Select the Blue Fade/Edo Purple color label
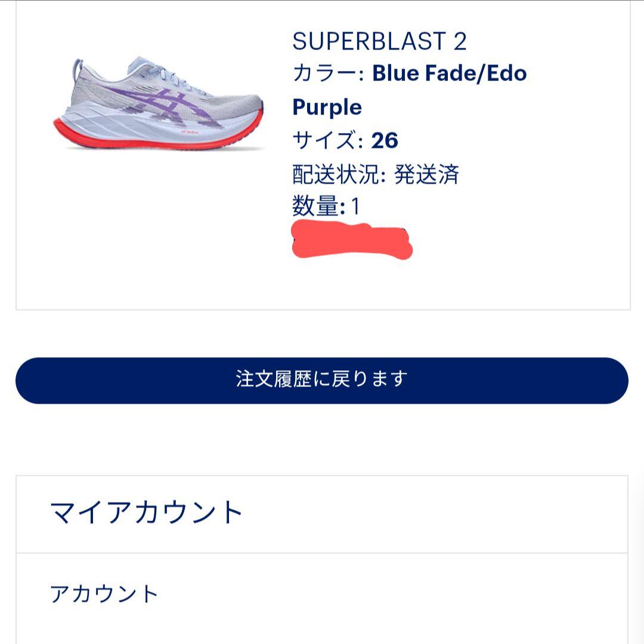644x644 pixels. pyautogui.click(x=448, y=74)
